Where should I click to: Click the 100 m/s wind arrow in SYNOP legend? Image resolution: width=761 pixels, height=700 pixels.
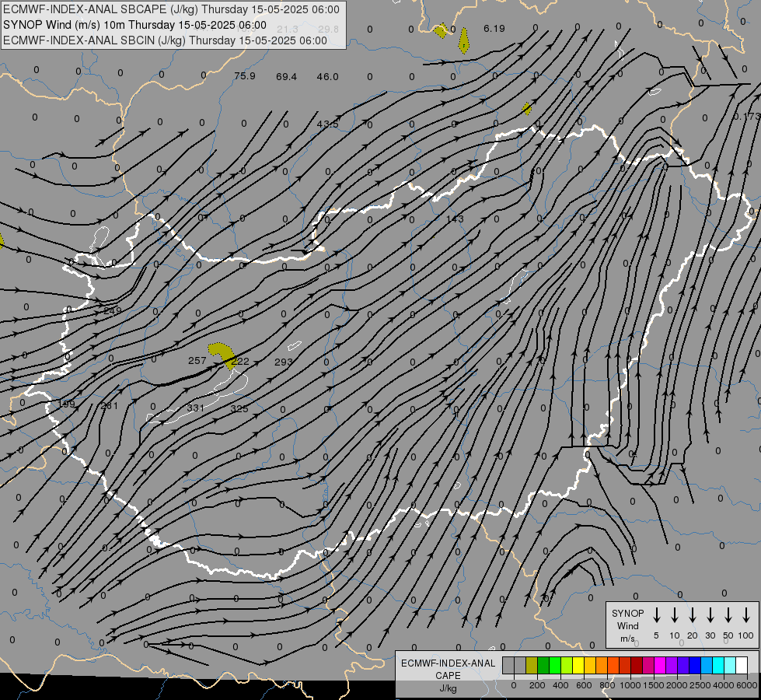click(746, 615)
